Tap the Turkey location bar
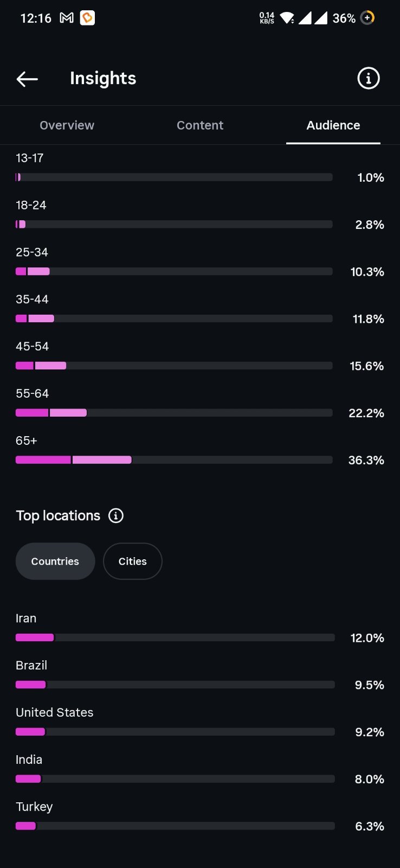400x868 pixels. 175,826
